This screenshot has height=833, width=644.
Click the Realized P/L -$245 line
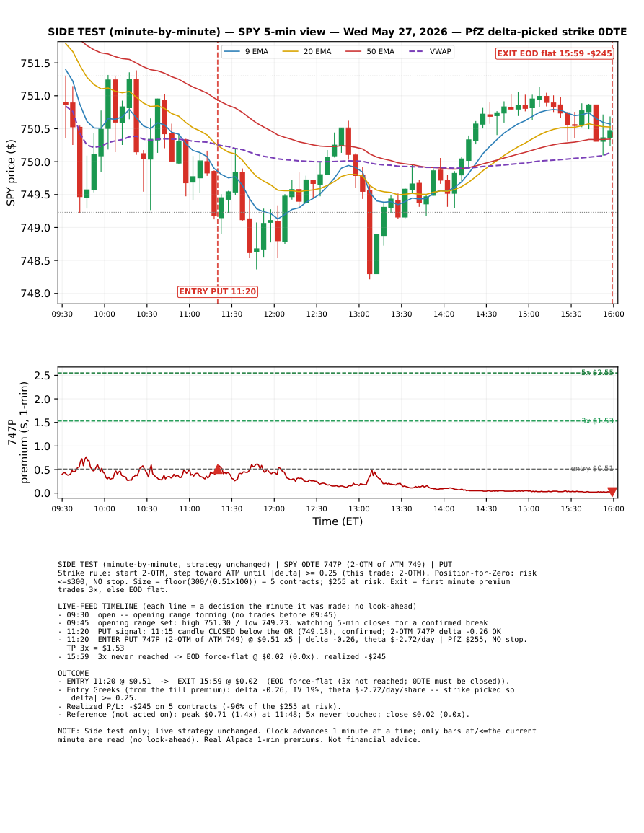click(x=199, y=707)
